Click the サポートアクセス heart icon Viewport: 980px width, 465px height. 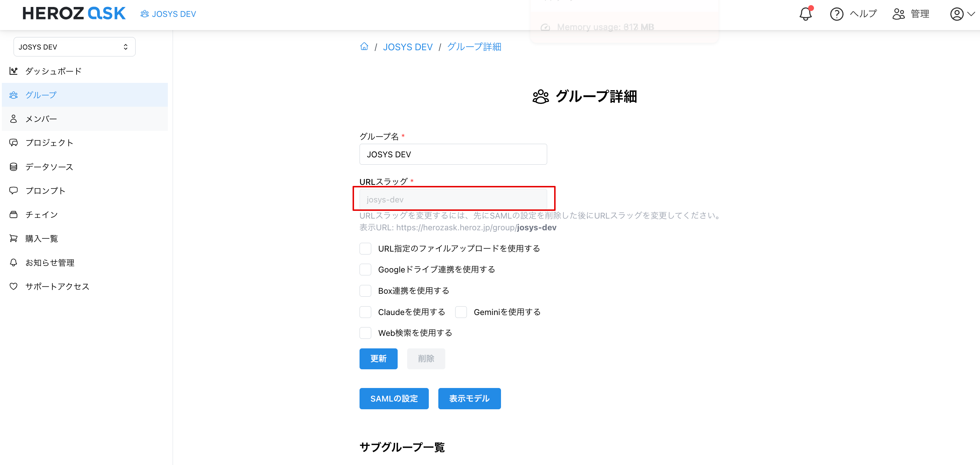point(14,286)
